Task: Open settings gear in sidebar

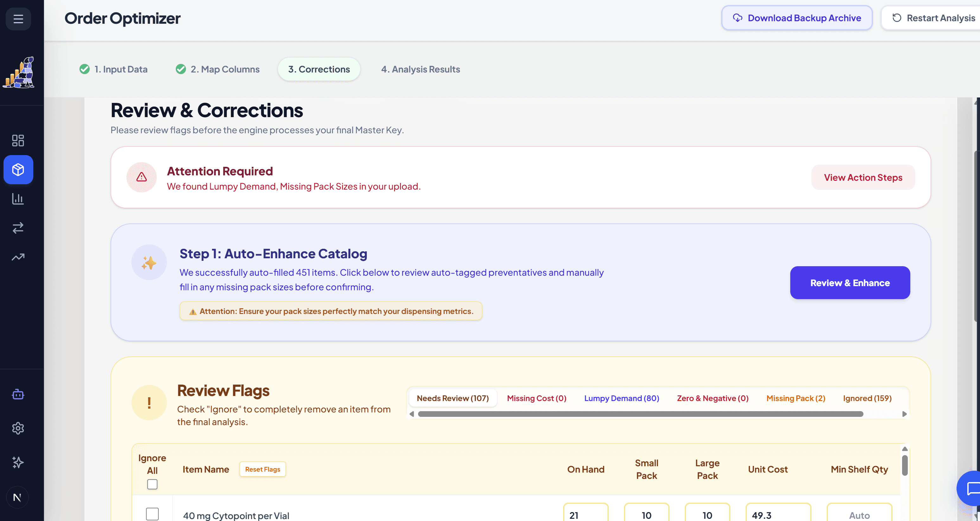Action: 18,428
